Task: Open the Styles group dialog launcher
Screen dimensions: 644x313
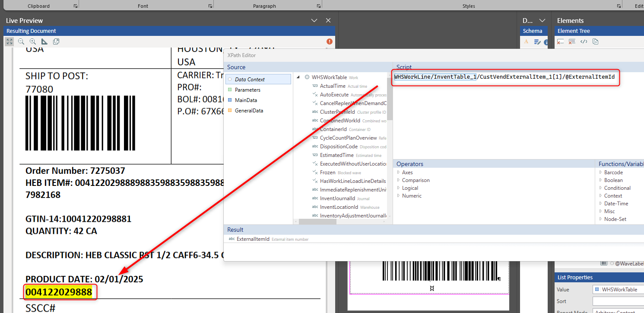Action: pyautogui.click(x=619, y=6)
